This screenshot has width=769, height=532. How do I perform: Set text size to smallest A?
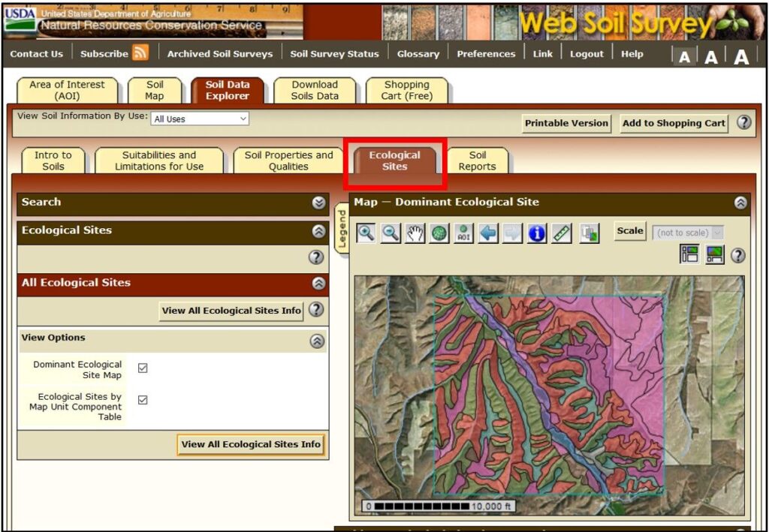[x=684, y=57]
